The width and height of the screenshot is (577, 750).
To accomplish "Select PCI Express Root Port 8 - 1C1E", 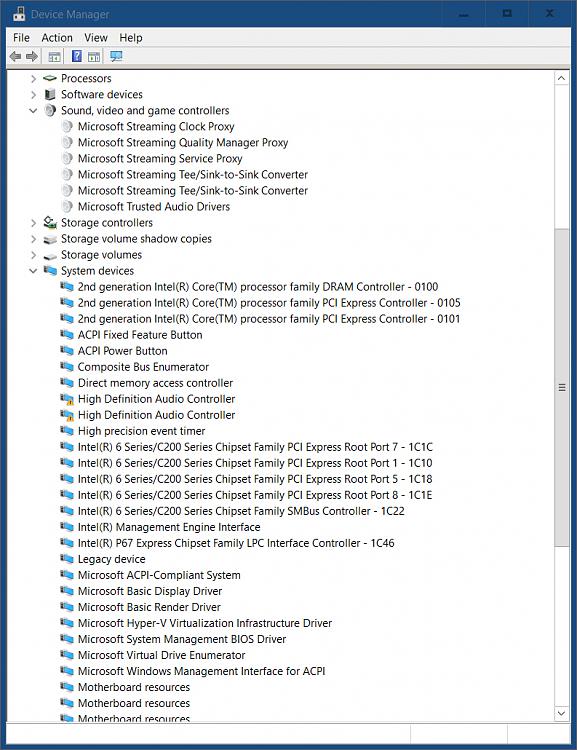I will click(255, 495).
